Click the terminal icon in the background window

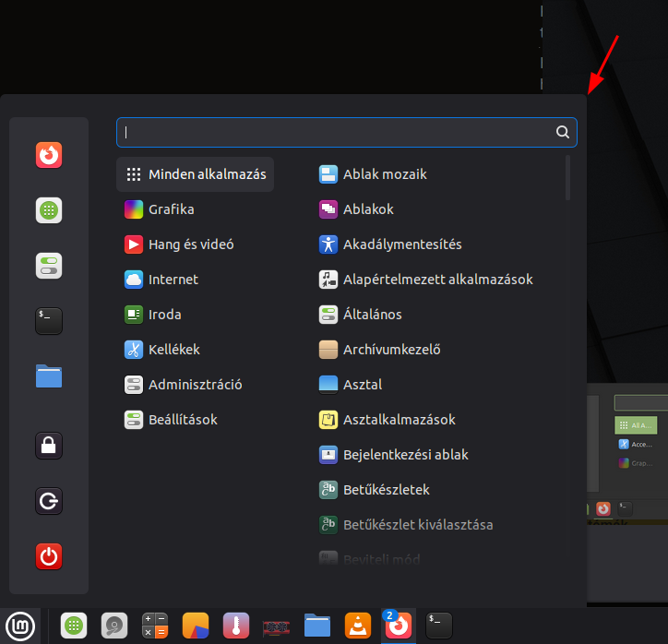pyautogui.click(x=625, y=508)
